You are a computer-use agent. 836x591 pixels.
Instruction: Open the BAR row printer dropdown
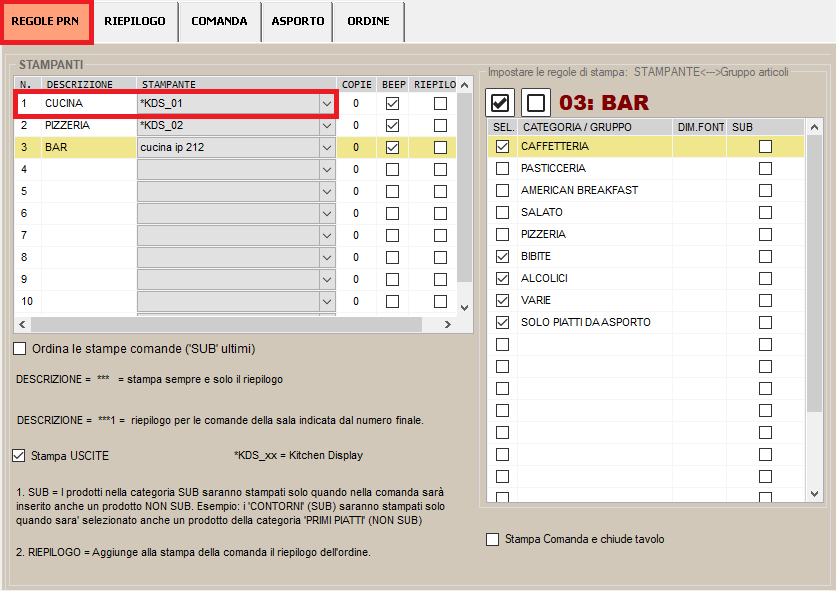326,147
